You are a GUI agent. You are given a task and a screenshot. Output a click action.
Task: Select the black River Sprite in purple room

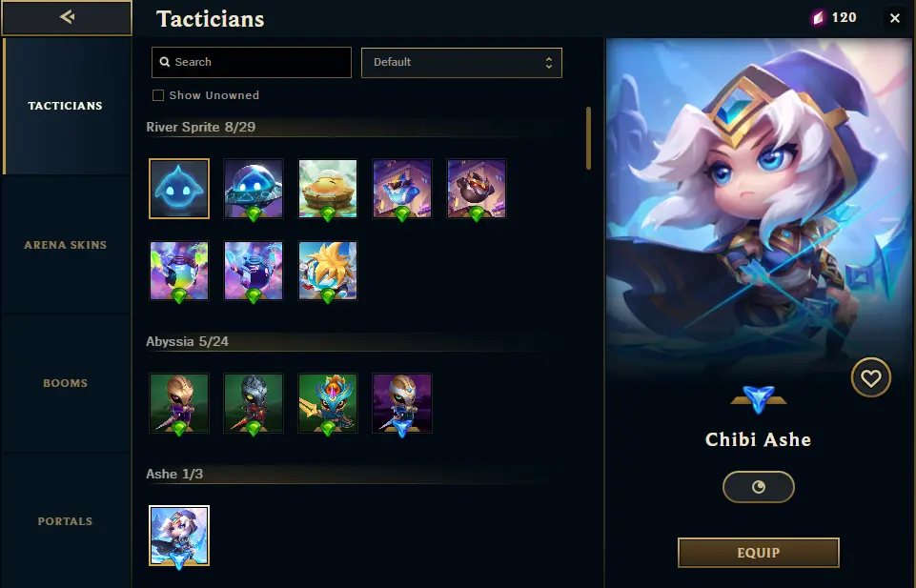coord(477,189)
